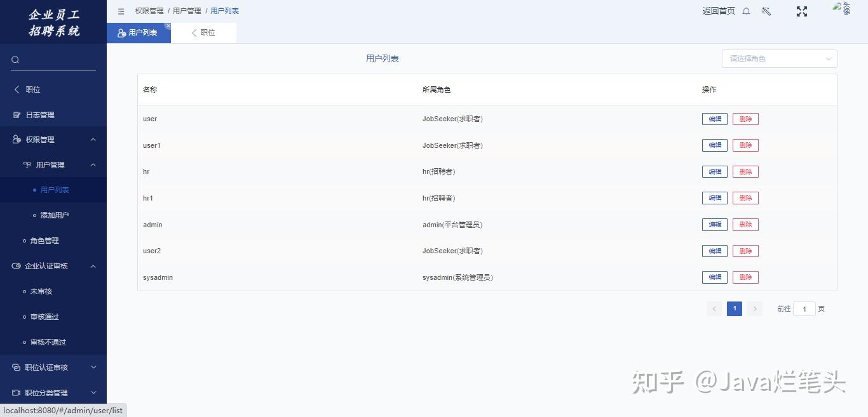Image resolution: width=868 pixels, height=417 pixels.
Task: Collapse the 用户管理 submenu chevron
Action: tap(93, 165)
